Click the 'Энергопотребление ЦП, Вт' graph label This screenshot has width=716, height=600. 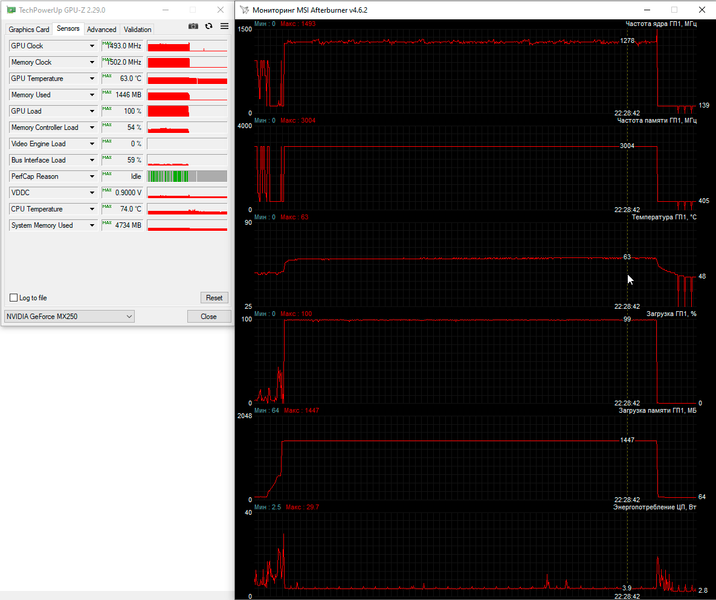click(655, 507)
